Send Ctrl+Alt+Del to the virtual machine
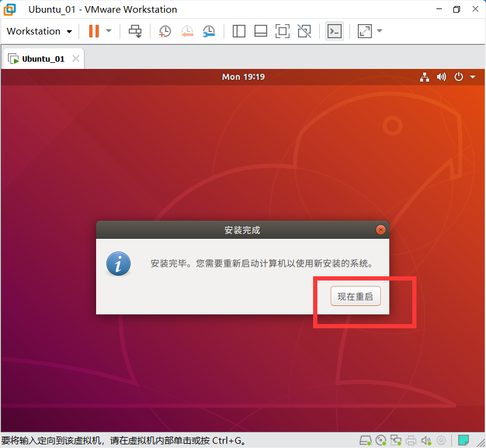Image resolution: width=486 pixels, height=448 pixels. click(135, 31)
